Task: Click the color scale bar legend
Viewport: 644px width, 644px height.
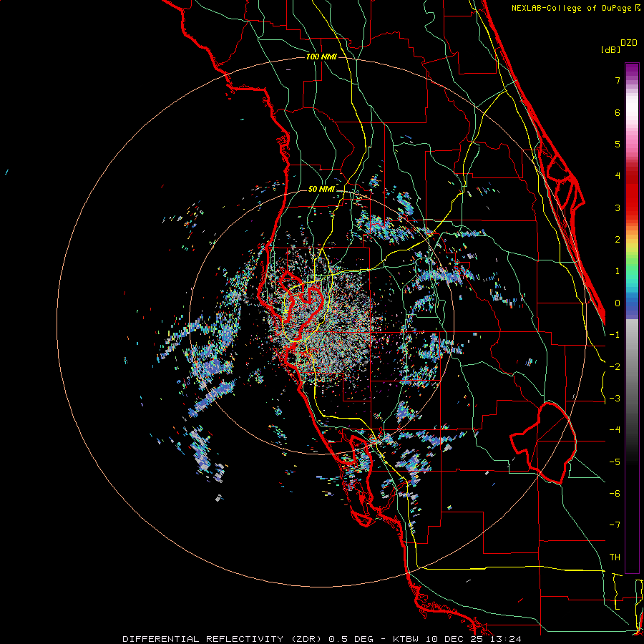Action: point(632,318)
